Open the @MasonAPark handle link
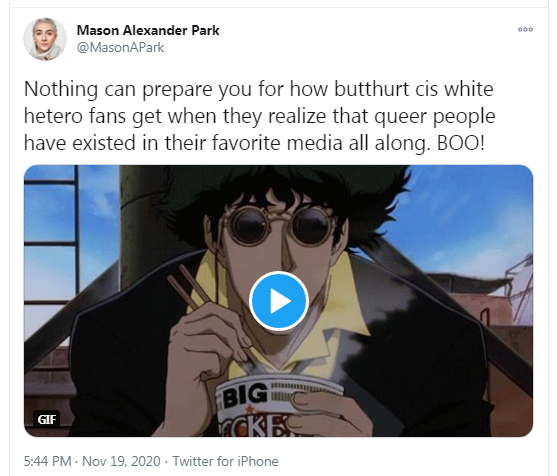 pyautogui.click(x=120, y=47)
